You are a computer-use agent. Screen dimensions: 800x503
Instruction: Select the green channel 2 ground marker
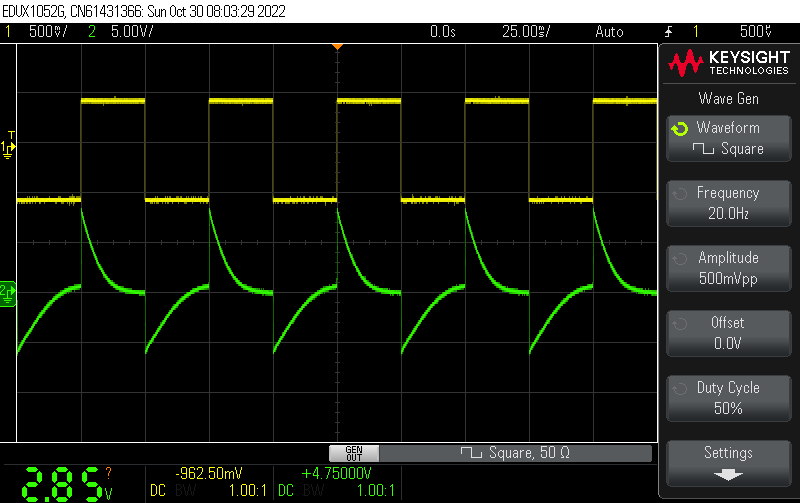coord(8,291)
